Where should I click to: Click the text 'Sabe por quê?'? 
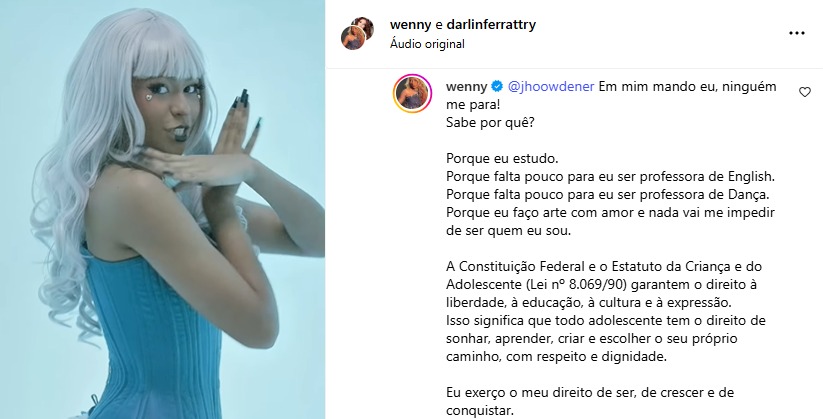point(490,122)
